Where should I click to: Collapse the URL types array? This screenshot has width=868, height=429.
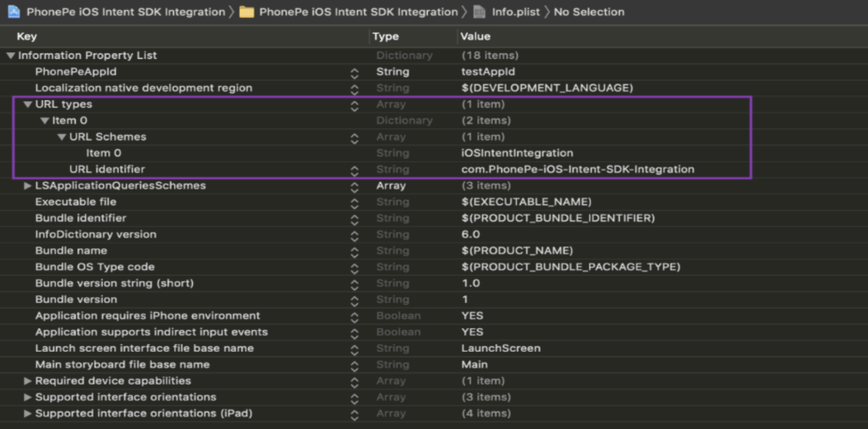pyautogui.click(x=28, y=104)
